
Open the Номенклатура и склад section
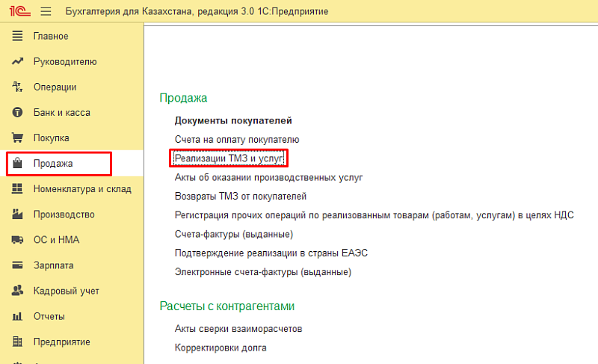[x=81, y=189]
